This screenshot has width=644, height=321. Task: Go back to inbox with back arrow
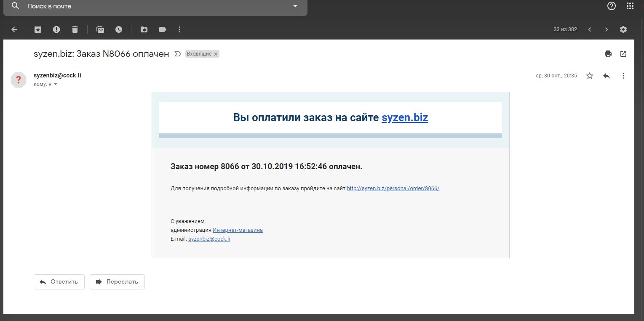click(14, 29)
